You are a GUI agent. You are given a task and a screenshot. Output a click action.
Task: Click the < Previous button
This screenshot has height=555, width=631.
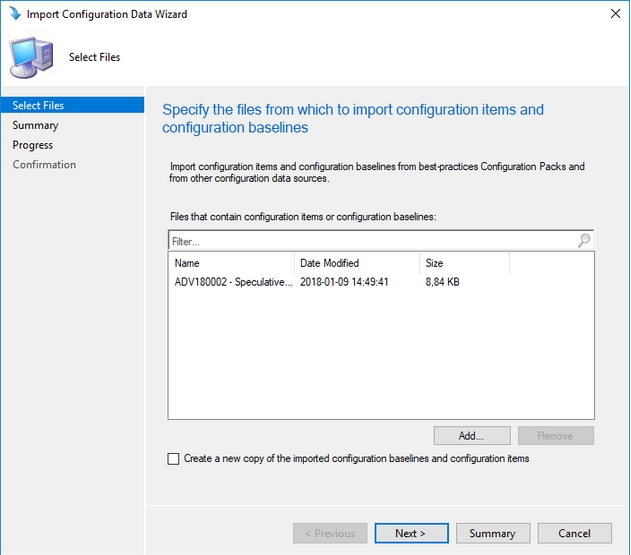pyautogui.click(x=329, y=533)
